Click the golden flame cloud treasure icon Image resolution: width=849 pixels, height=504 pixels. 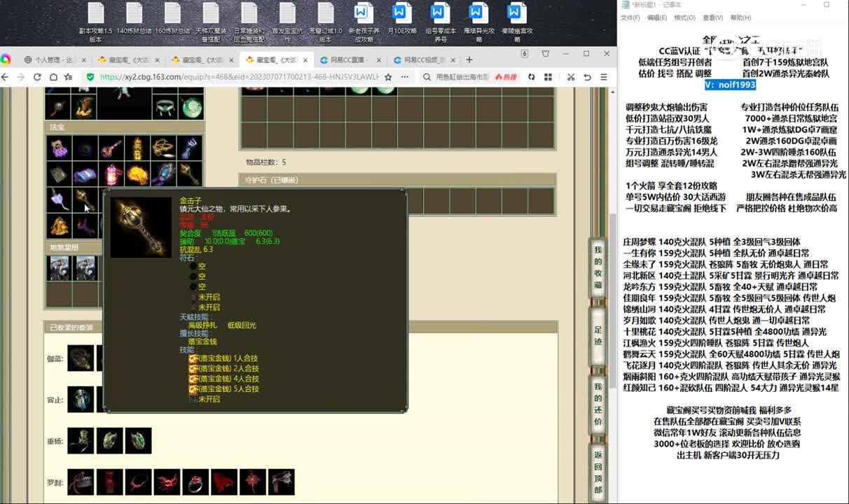(137, 174)
